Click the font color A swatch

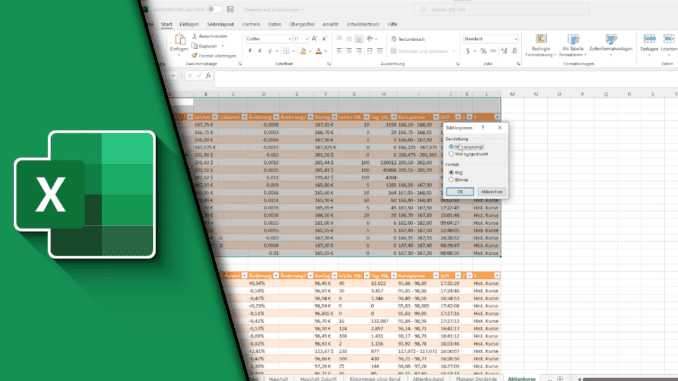(x=319, y=51)
